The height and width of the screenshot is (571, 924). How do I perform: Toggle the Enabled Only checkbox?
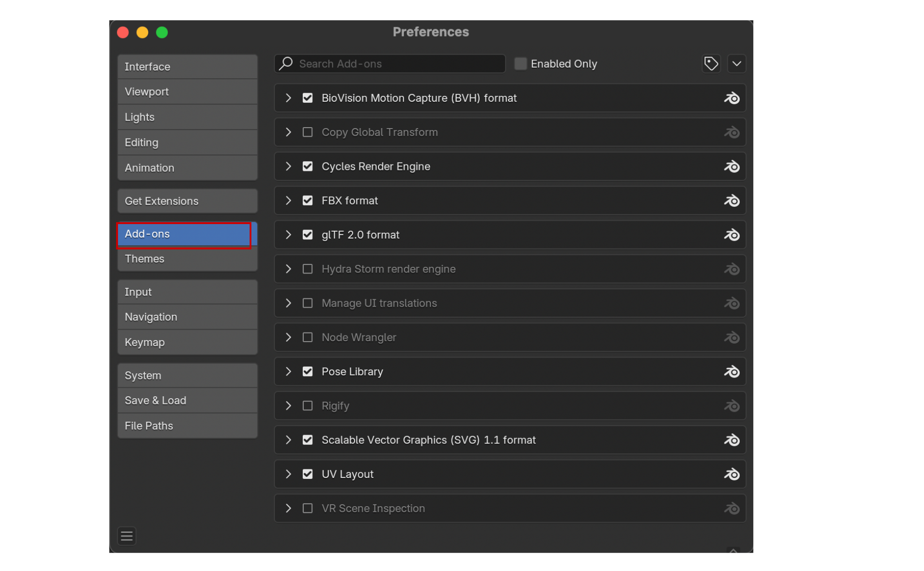521,64
